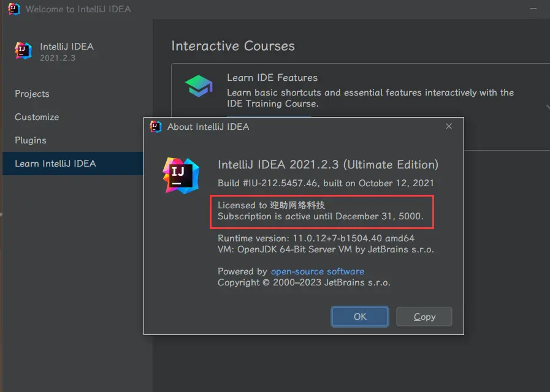Go to the Plugins section
550x392 pixels.
(31, 140)
